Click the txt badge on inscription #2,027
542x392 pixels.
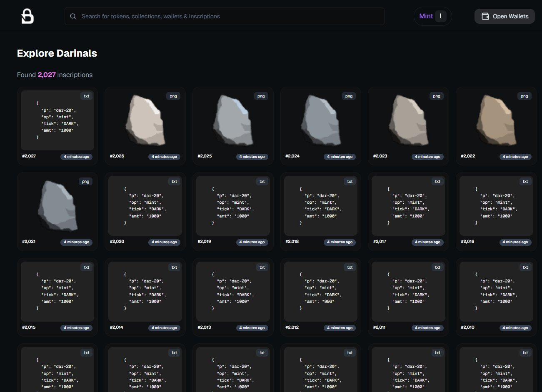click(87, 96)
